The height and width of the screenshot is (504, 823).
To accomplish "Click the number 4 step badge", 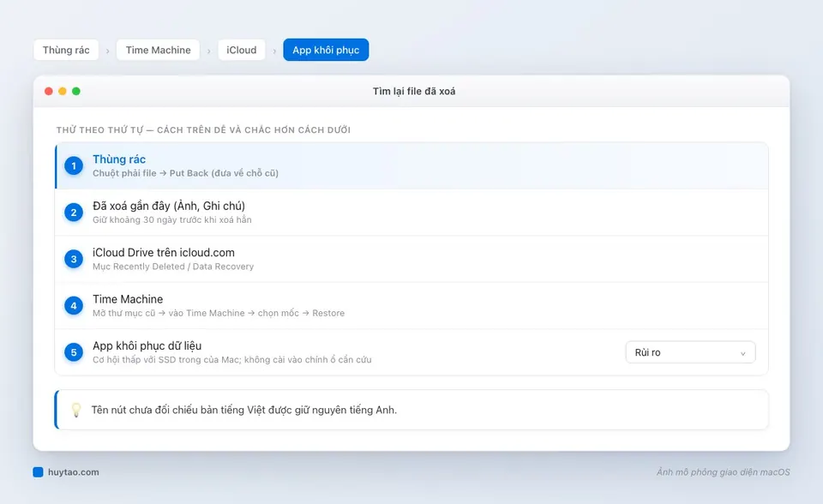I will coord(74,305).
